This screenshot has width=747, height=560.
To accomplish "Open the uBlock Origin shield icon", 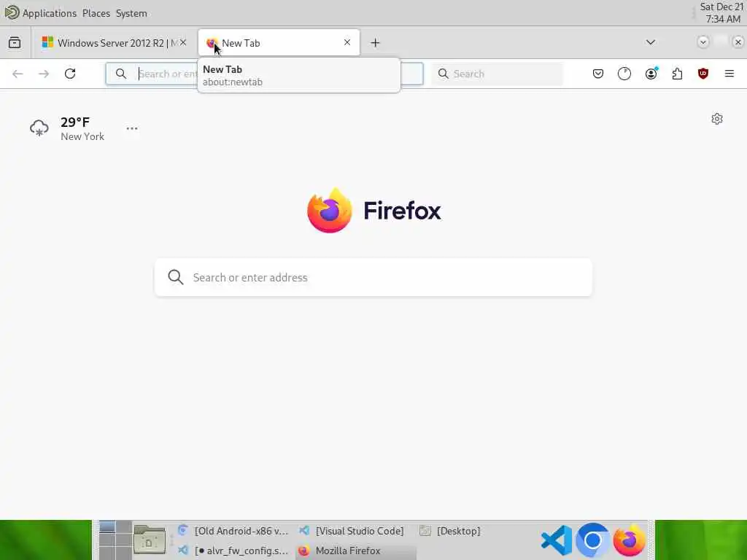I will pyautogui.click(x=703, y=74).
